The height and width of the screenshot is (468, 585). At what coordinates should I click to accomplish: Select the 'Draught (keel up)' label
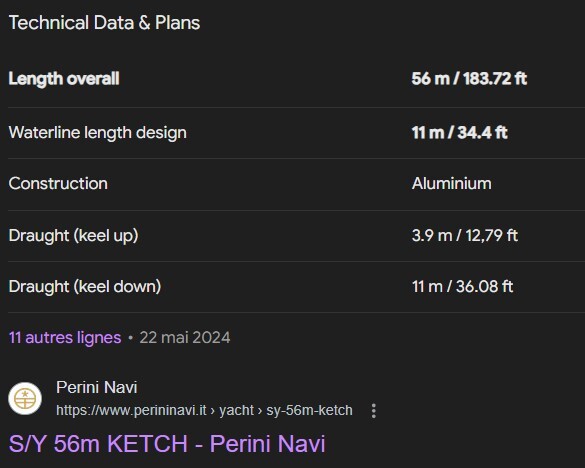pyautogui.click(x=73, y=235)
